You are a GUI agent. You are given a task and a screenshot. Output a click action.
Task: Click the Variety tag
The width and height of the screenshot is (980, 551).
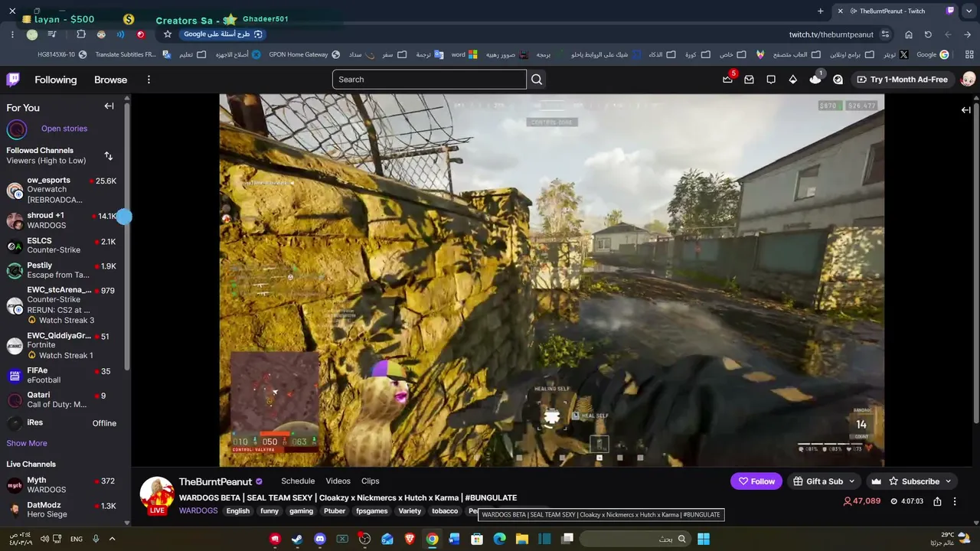pos(410,511)
